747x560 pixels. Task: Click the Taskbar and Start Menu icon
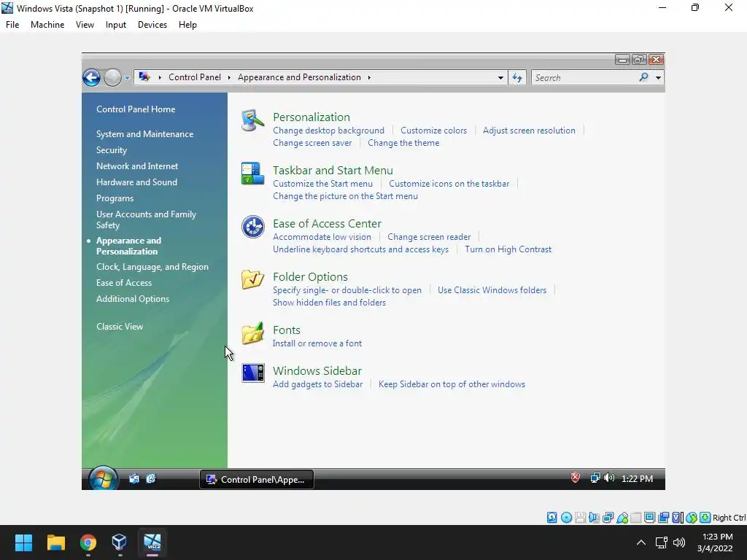pyautogui.click(x=252, y=174)
